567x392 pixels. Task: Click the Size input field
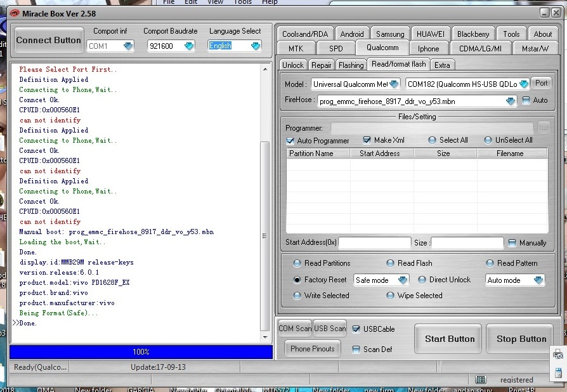(467, 243)
